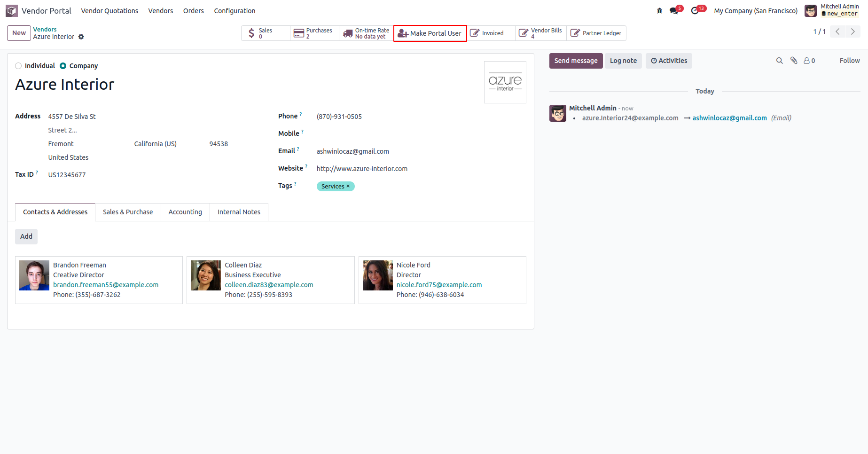Switch to Internal Notes tab
This screenshot has height=454, width=868.
pyautogui.click(x=239, y=212)
